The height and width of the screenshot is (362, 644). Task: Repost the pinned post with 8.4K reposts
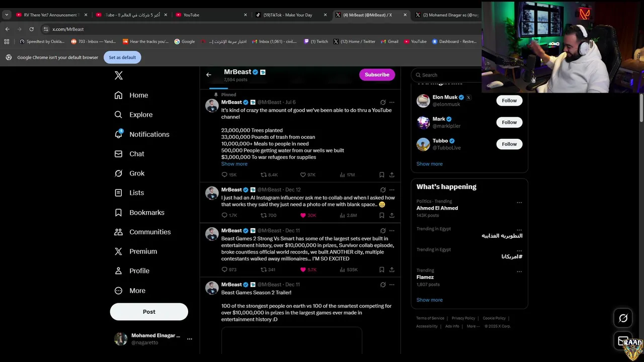[269, 175]
